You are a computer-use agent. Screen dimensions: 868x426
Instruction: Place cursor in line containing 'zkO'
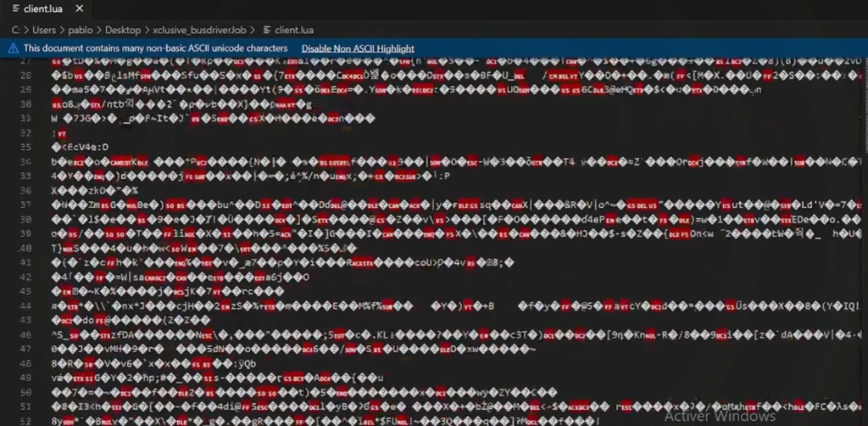pyautogui.click(x=95, y=190)
